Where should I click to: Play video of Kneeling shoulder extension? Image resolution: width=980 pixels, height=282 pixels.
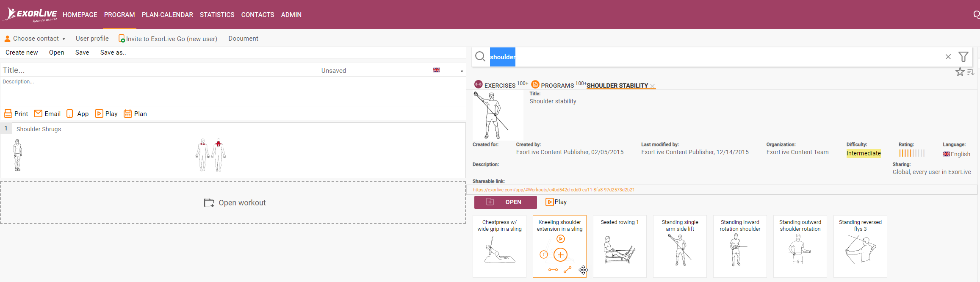pyautogui.click(x=561, y=239)
